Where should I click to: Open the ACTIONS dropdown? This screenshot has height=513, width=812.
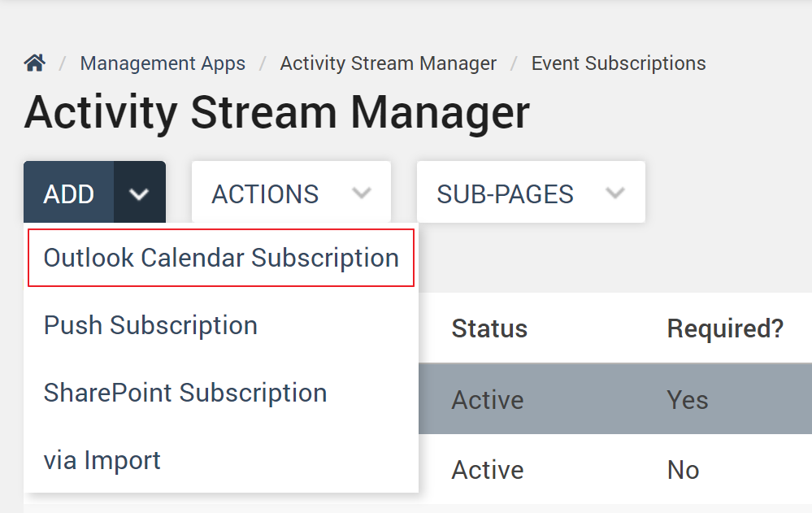tap(290, 194)
